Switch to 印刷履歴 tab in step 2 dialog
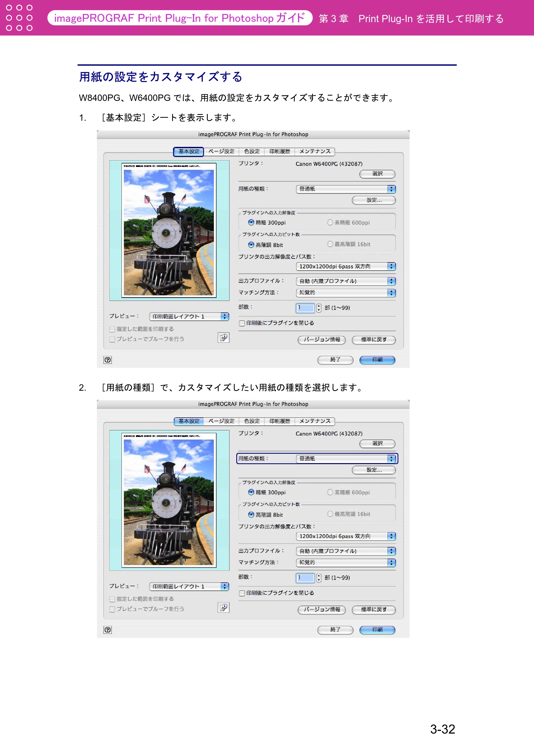The height and width of the screenshot is (756, 534). [x=280, y=421]
